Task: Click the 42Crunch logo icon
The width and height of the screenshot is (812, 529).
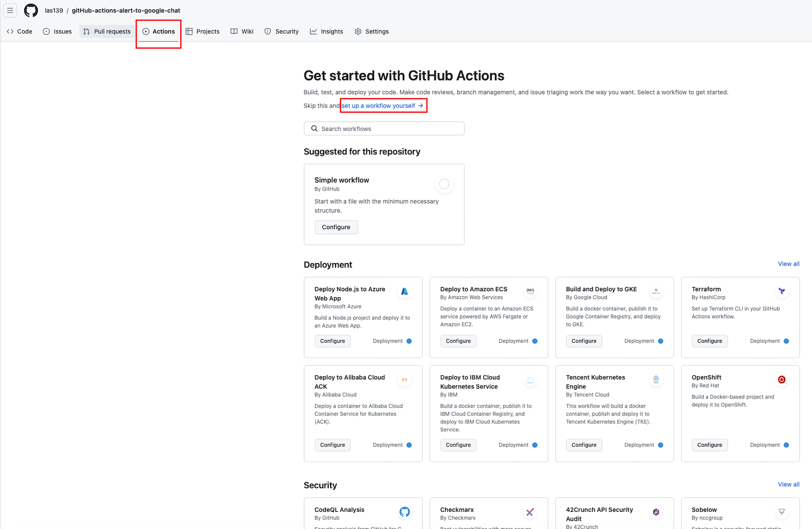Action: click(656, 512)
